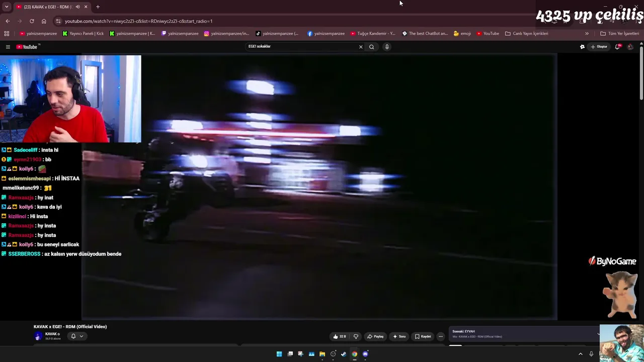Open Steam from the taskbar
The height and width of the screenshot is (362, 644).
[x=344, y=354]
